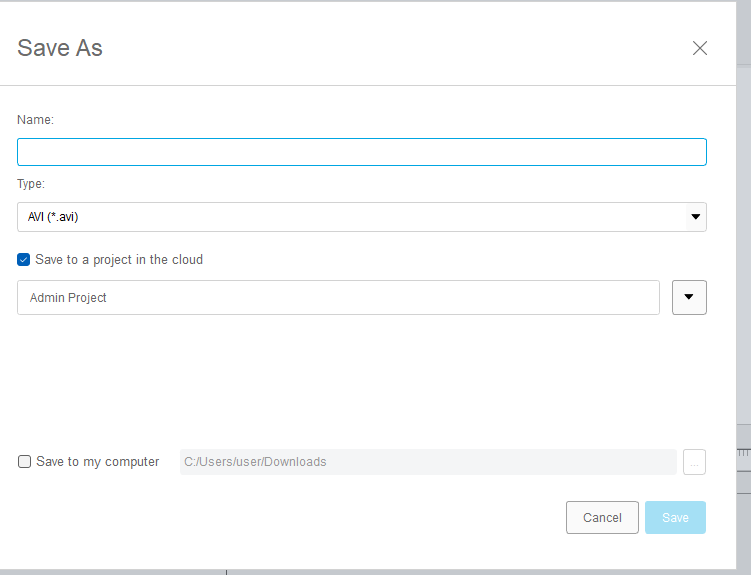Enable the 'Save to my computer' checkbox

coord(25,462)
